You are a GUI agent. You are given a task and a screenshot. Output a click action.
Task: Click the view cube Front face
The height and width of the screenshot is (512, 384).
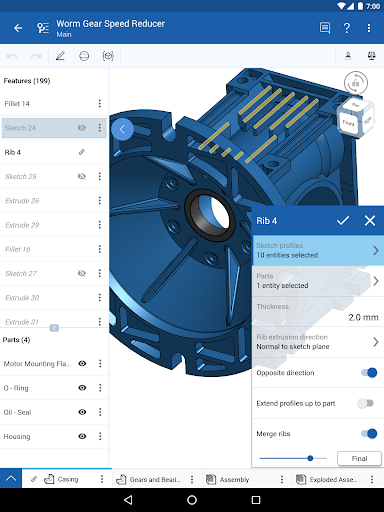pos(348,123)
